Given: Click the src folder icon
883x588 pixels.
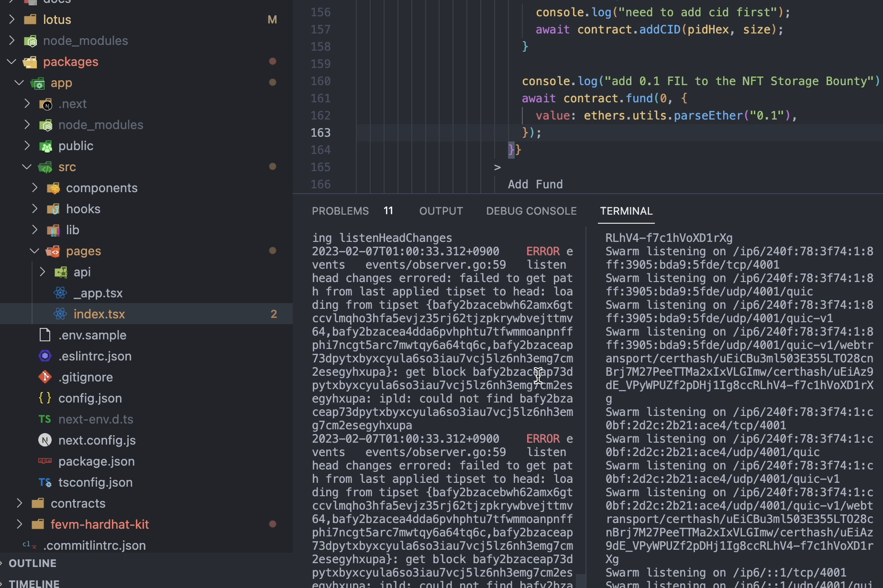Looking at the screenshot, I should tap(45, 167).
